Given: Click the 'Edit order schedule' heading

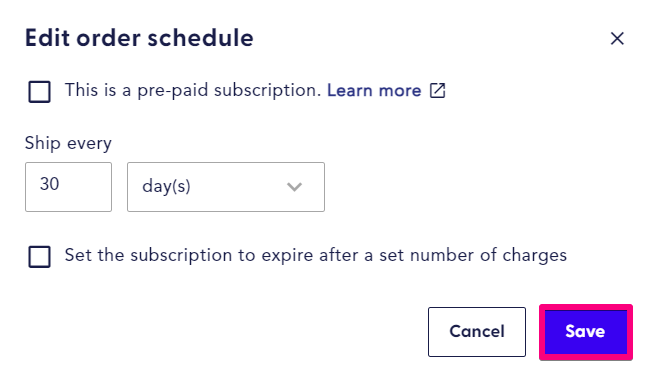Looking at the screenshot, I should tap(139, 38).
